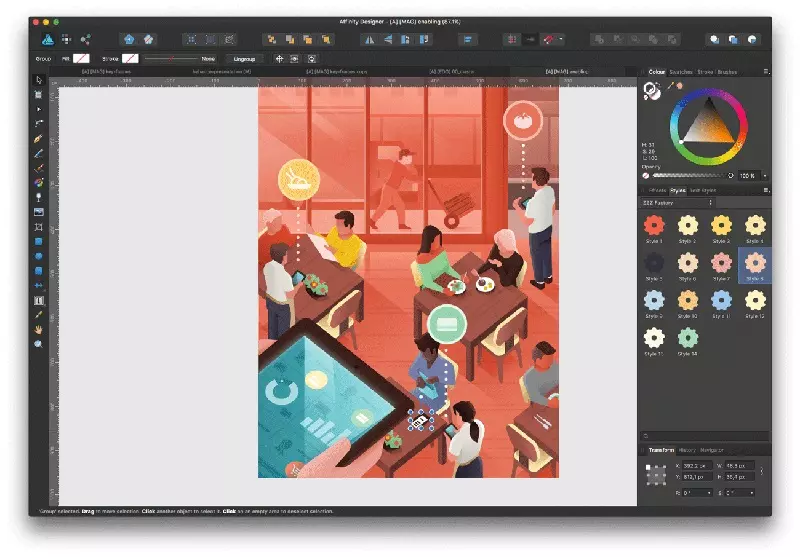Select an anchor point in the Transform panel
The height and width of the screenshot is (557, 800).
coord(656,473)
